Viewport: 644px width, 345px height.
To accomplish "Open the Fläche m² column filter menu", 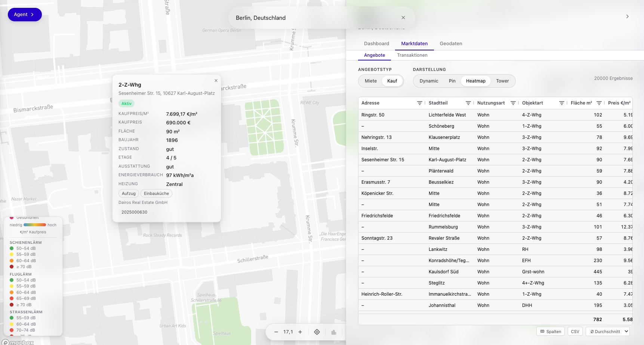I will pos(599,103).
